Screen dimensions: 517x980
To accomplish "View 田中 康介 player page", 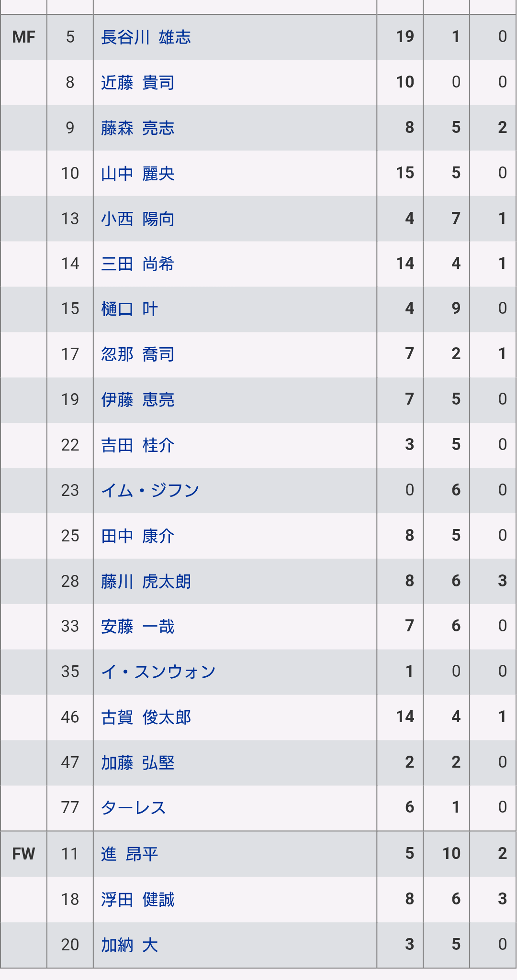I will pos(138,536).
